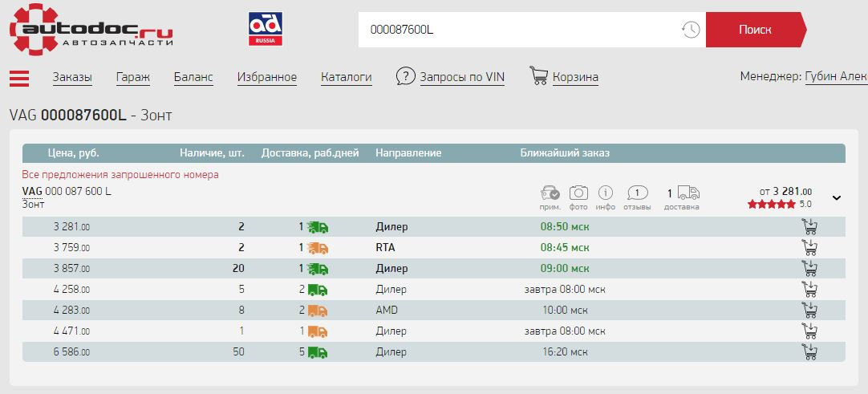Image resolution: width=868 pixels, height=394 pixels.
Task: Collapse the VAG 000 087 600 L offers chevron
Action: [837, 197]
